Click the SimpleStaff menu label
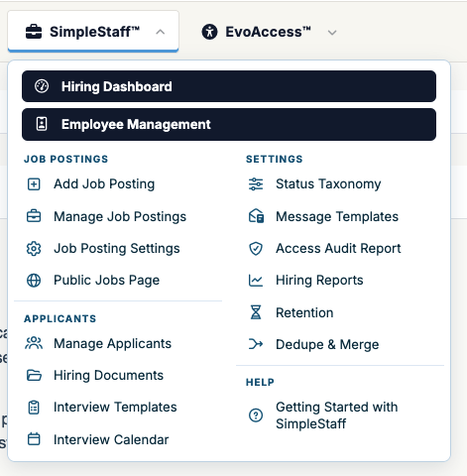The height and width of the screenshot is (476, 467). [94, 32]
